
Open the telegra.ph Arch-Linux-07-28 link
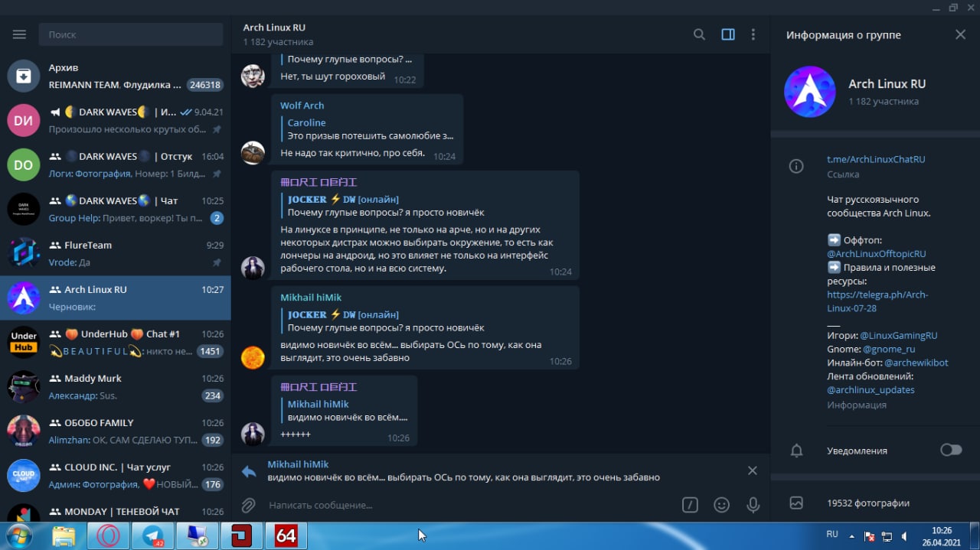point(877,301)
